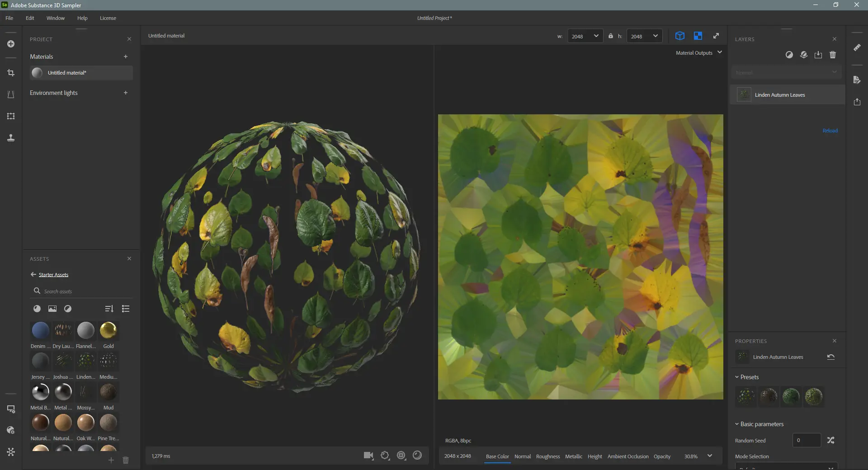This screenshot has height=470, width=868.
Task: Toggle the 3D view button
Action: click(679, 36)
